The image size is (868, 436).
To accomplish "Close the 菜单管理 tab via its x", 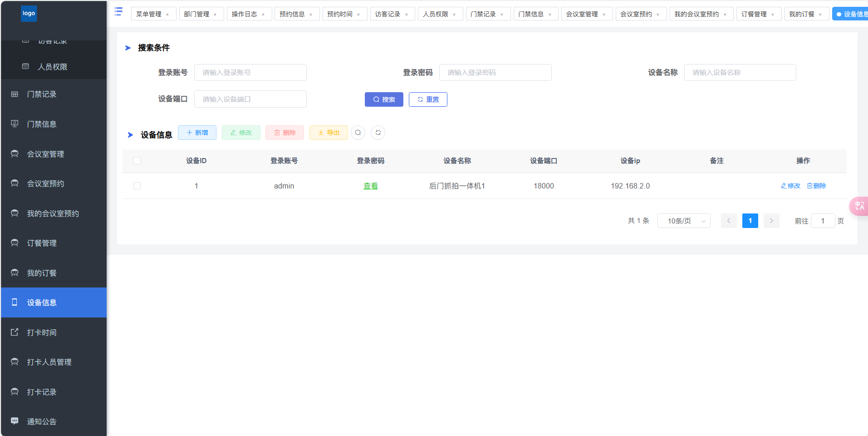I will click(x=167, y=15).
